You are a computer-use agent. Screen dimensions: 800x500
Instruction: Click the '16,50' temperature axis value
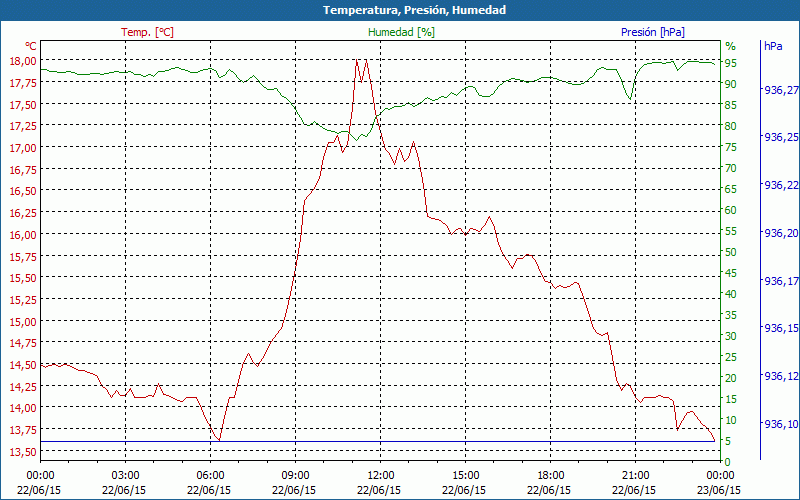tap(23, 191)
